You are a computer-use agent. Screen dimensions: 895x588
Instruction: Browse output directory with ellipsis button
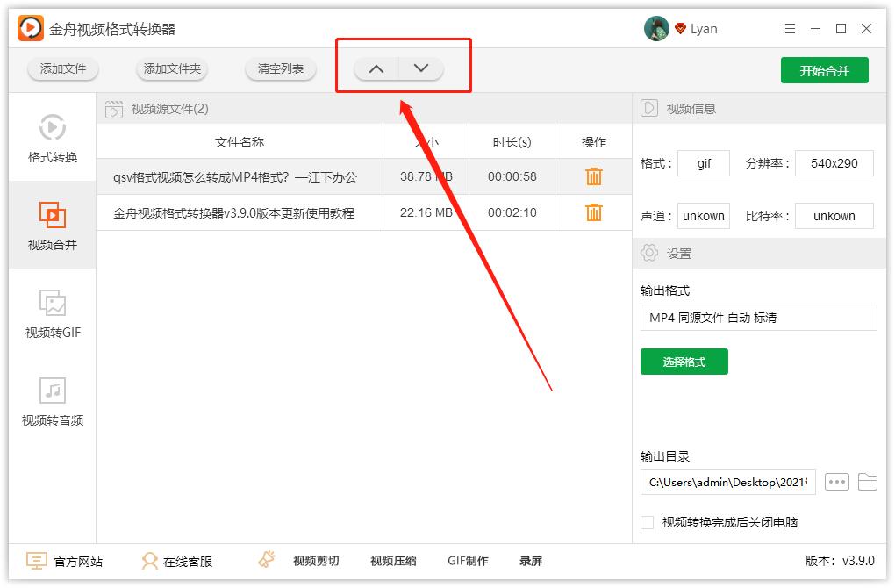pos(837,482)
